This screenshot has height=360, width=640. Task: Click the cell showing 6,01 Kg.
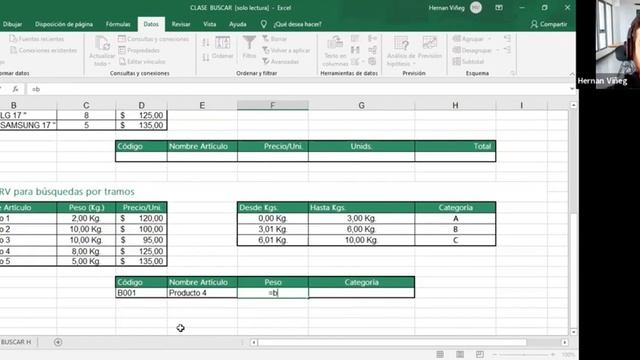coord(273,240)
